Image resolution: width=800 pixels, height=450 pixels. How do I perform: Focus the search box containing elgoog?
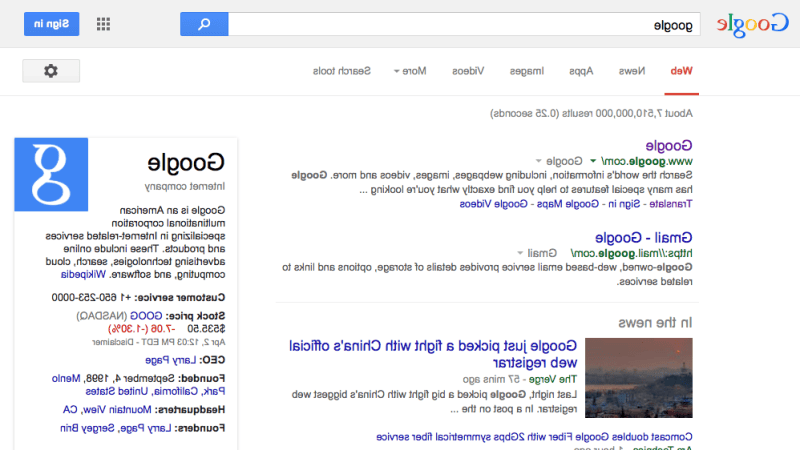point(464,24)
